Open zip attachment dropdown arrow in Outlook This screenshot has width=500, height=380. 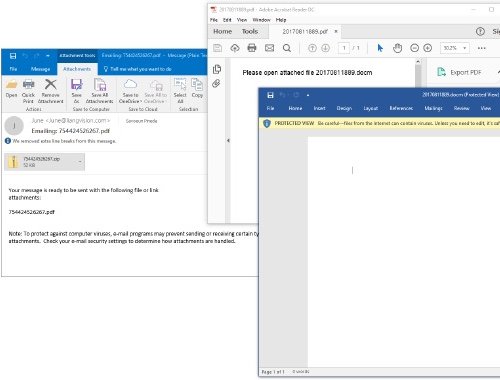pos(80,162)
